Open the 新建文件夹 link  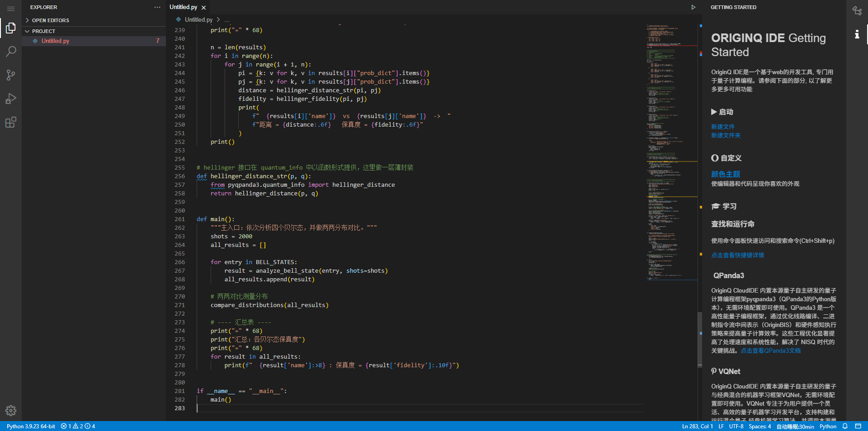pos(726,135)
